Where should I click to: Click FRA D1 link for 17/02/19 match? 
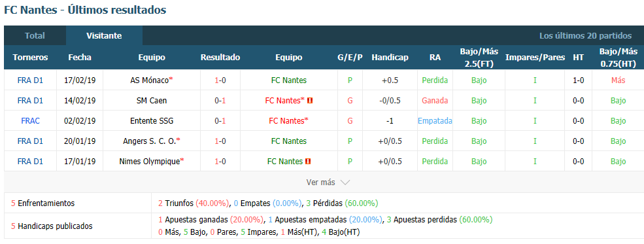[30, 80]
